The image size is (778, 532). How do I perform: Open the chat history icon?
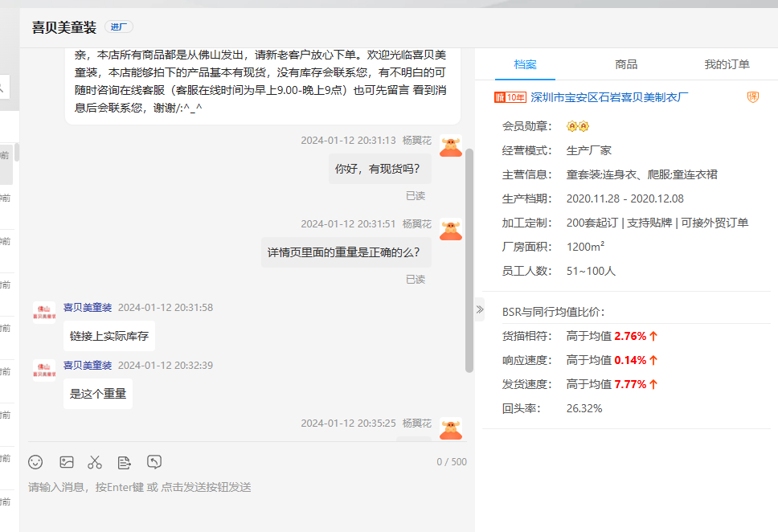tap(154, 461)
